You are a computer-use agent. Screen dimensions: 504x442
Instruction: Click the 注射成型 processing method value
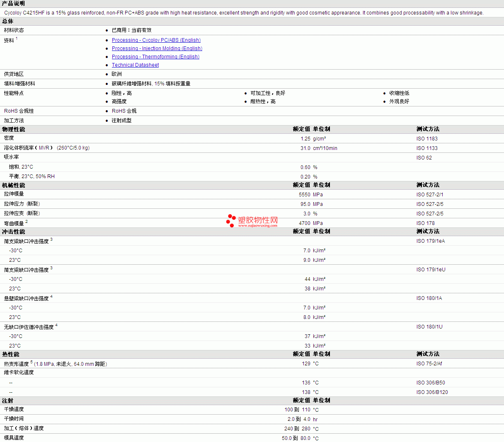122,121
